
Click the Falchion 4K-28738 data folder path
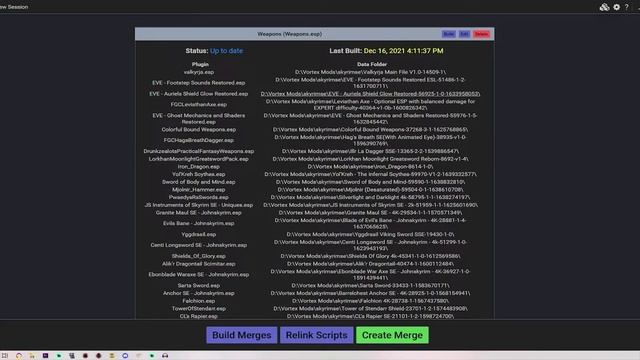point(370,301)
